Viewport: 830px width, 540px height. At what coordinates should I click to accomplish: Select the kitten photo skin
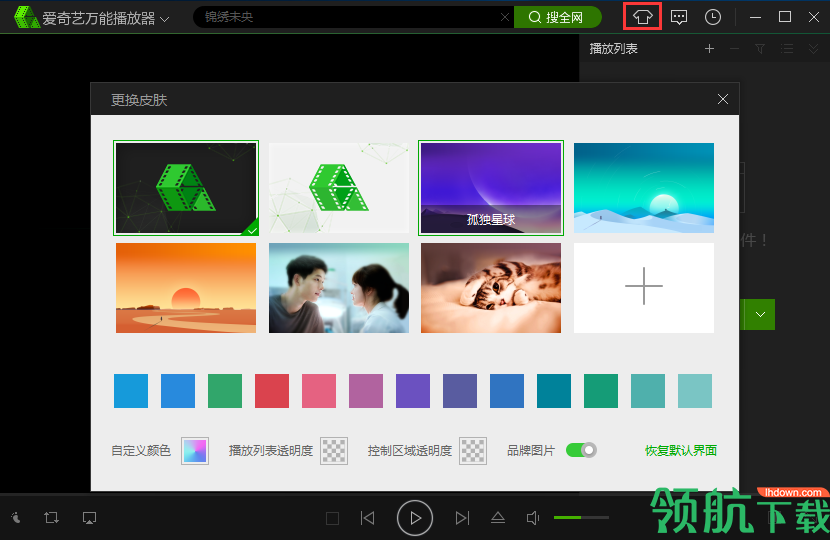(491, 288)
